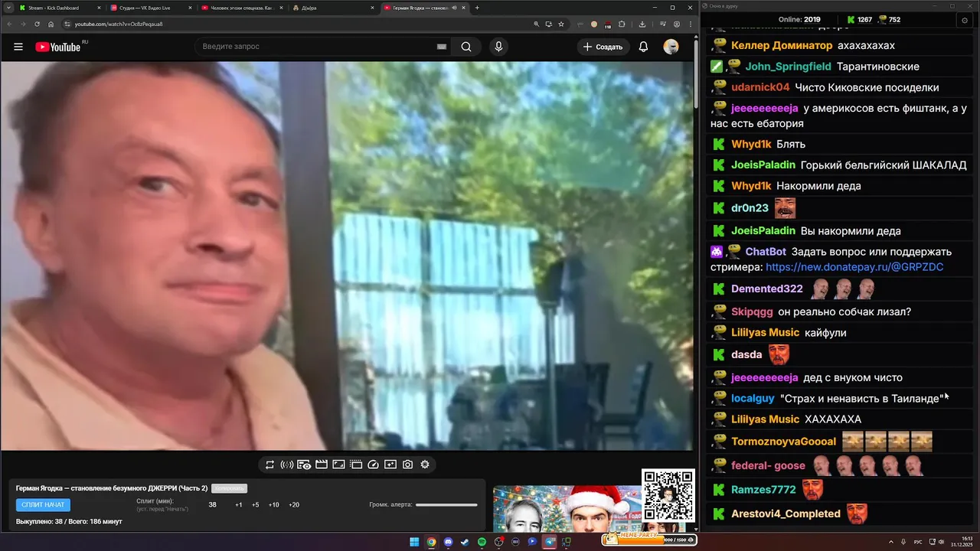The height and width of the screenshot is (551, 980).
Task: Click username JoeisPaladin saying Горький бельгийский ШАКАЛАД
Action: [x=763, y=165]
